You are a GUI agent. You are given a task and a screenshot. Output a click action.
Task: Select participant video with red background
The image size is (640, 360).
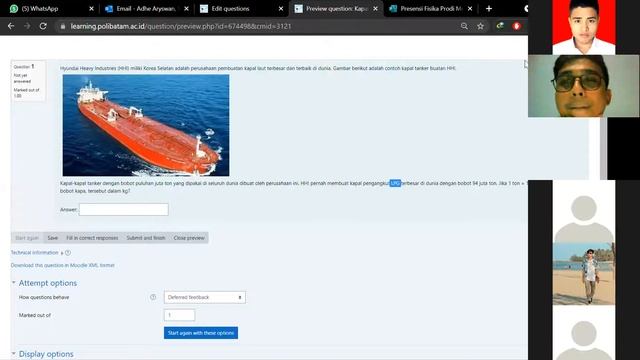click(584, 27)
